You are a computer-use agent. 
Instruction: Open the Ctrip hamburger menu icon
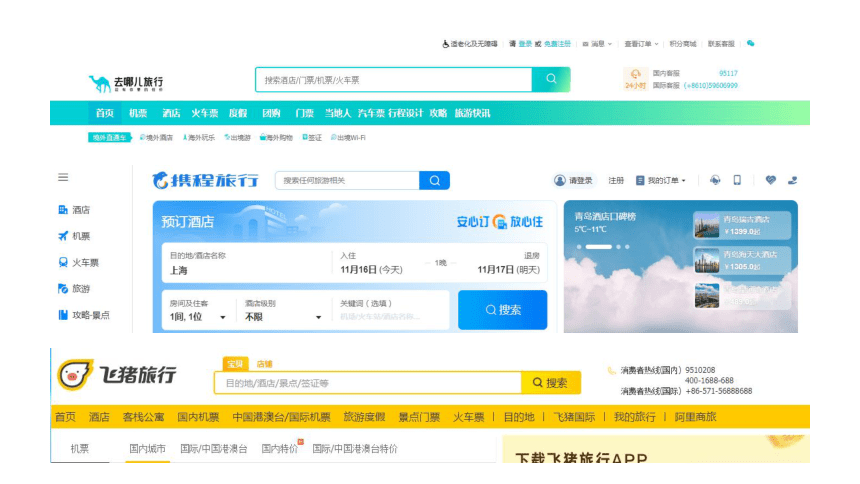coord(63,177)
